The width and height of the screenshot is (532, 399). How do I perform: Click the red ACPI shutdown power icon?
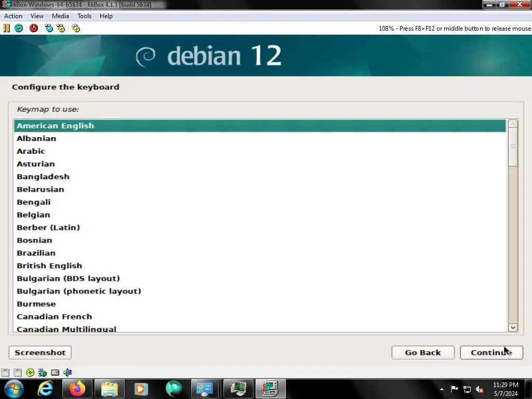coord(34,28)
